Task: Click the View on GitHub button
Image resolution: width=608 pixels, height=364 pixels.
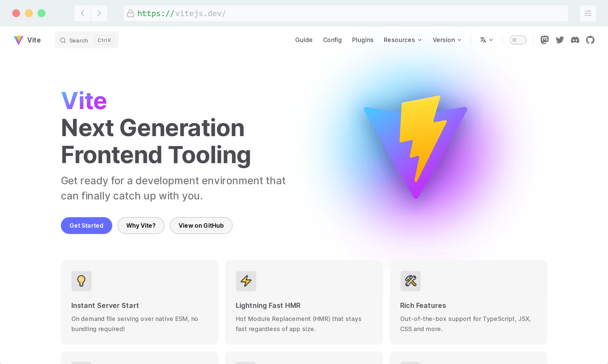Action: [201, 225]
